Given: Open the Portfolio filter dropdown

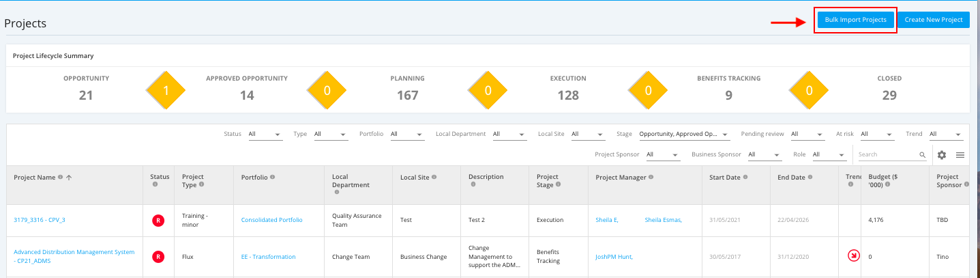Looking at the screenshot, I should tap(406, 134).
